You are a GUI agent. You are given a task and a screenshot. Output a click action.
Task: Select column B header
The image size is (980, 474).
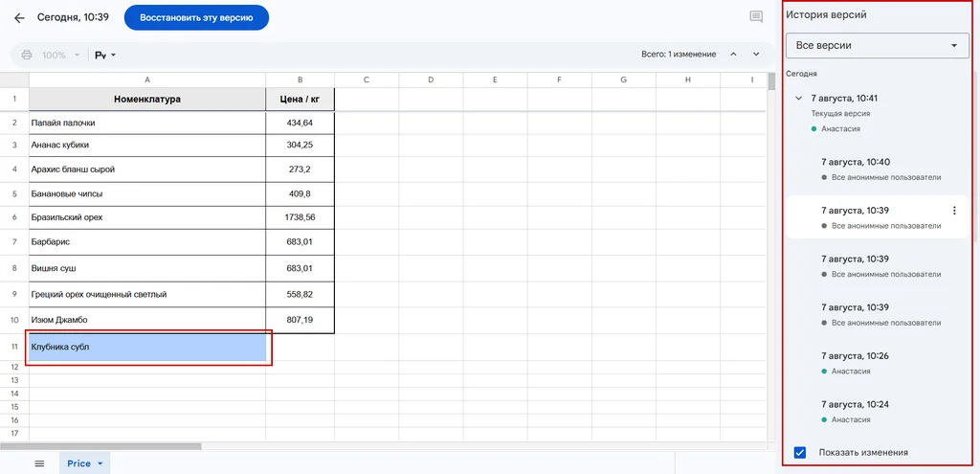(301, 79)
